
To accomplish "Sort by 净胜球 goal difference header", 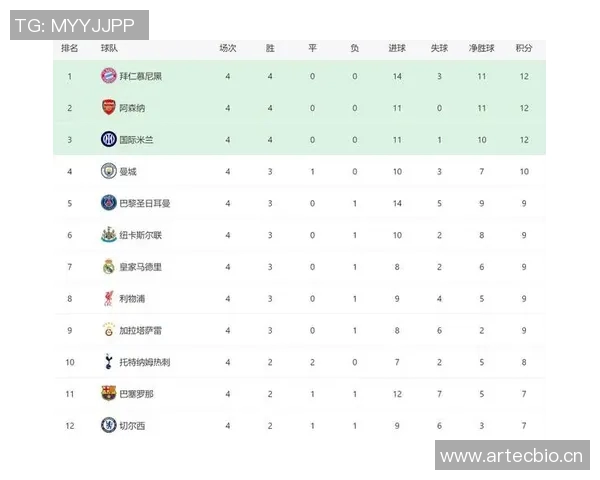I will pos(482,47).
